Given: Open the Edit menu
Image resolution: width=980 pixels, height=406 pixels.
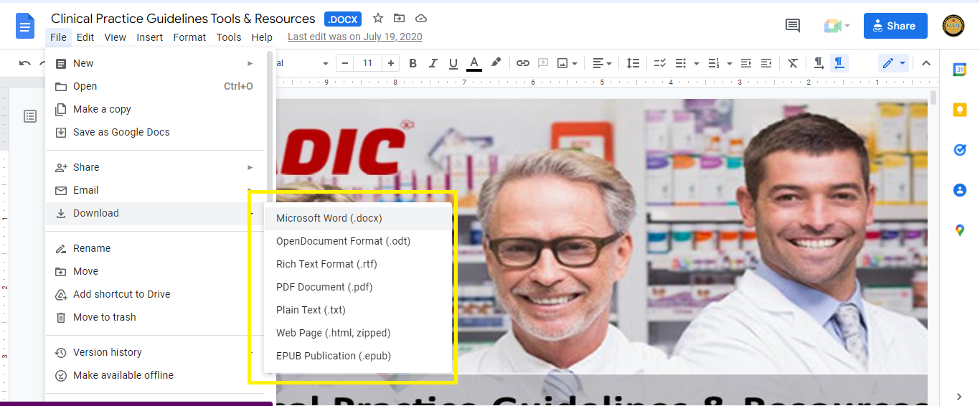Looking at the screenshot, I should [85, 37].
